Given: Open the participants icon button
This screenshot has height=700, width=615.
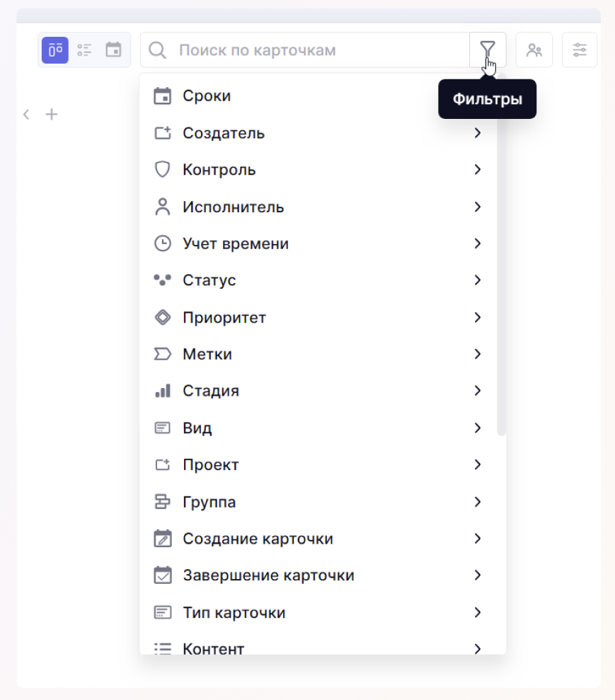Looking at the screenshot, I should pyautogui.click(x=534, y=50).
